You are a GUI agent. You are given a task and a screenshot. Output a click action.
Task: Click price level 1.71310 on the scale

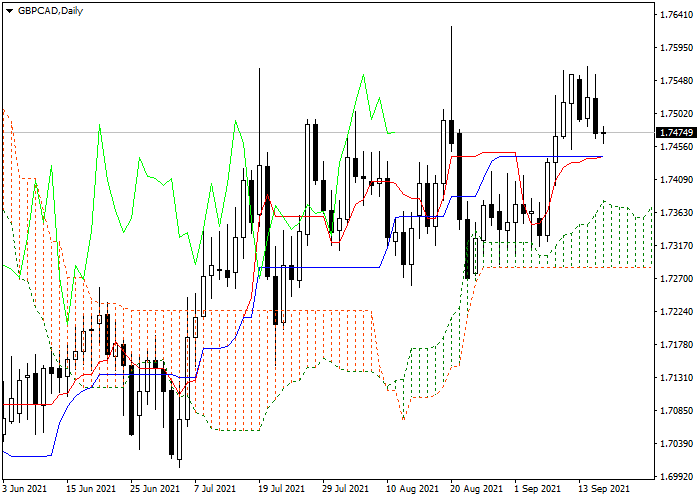(x=677, y=378)
